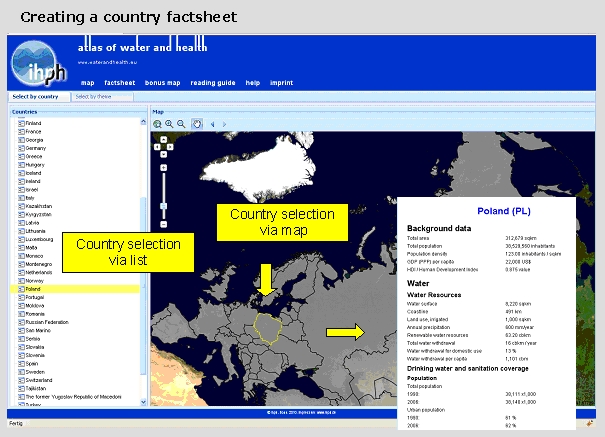
Task: Open the reading guide menu item
Action: click(x=212, y=82)
